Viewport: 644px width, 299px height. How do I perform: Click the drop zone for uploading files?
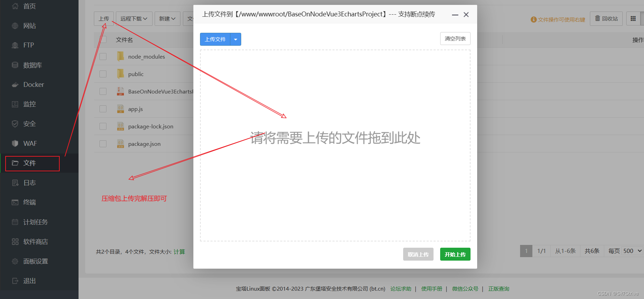(x=335, y=145)
